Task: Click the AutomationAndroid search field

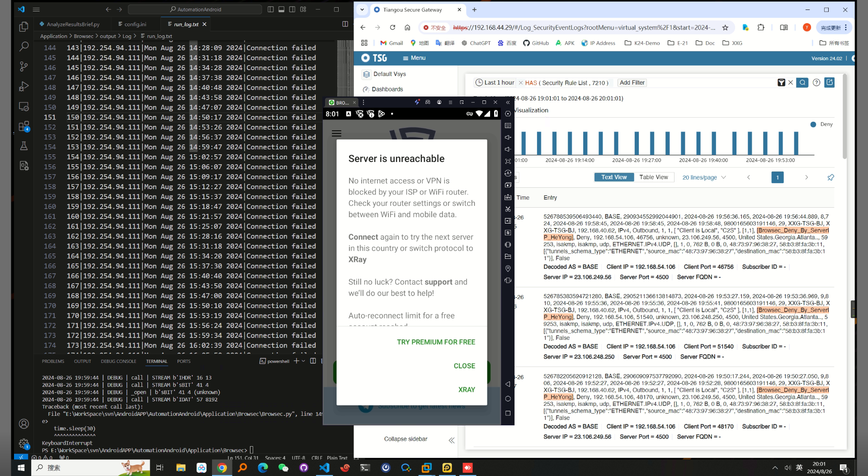Action: [195, 9]
